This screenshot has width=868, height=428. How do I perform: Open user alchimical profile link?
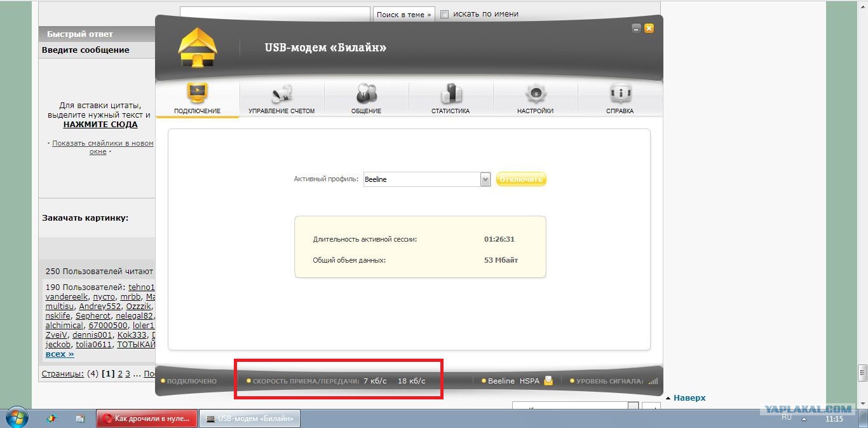click(x=64, y=326)
